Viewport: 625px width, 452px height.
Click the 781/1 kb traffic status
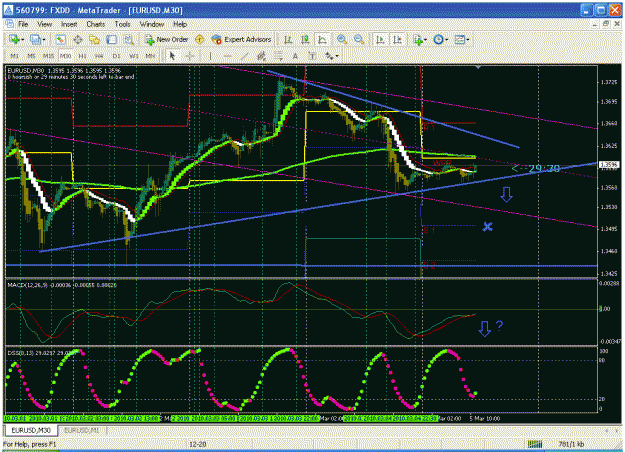coord(571,444)
